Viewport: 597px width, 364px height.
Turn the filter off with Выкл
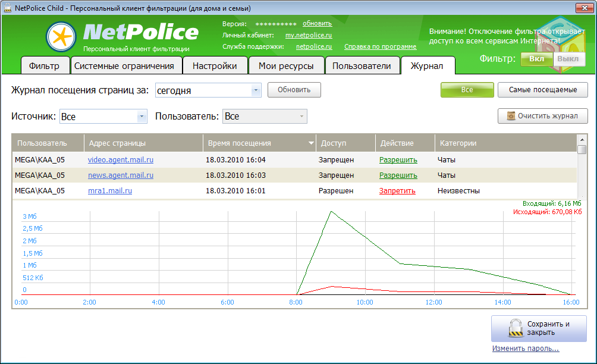(568, 59)
